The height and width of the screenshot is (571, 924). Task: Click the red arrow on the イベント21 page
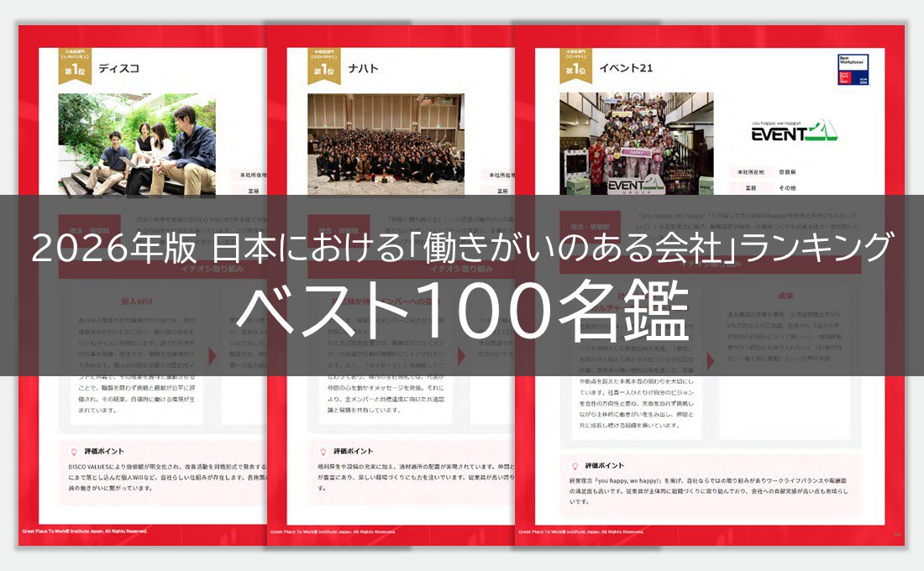pyautogui.click(x=710, y=361)
